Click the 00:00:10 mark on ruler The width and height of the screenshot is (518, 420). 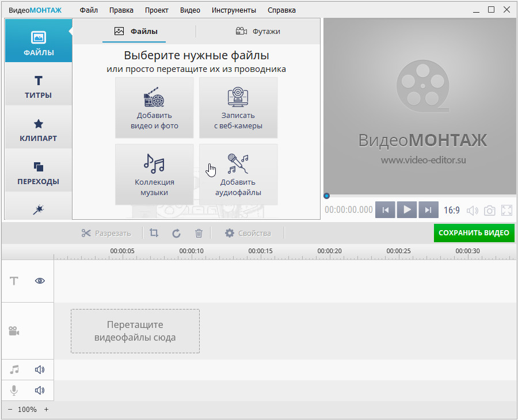191,251
